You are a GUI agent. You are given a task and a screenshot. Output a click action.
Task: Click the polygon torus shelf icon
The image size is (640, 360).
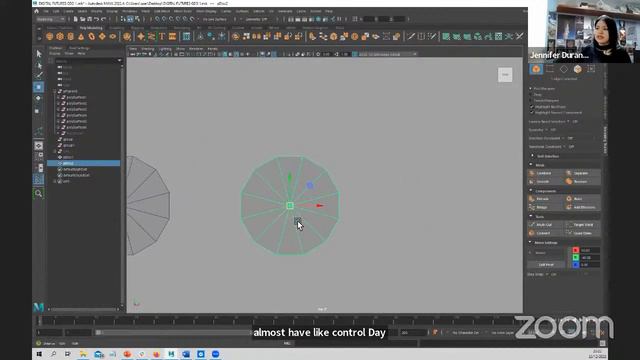[92, 37]
